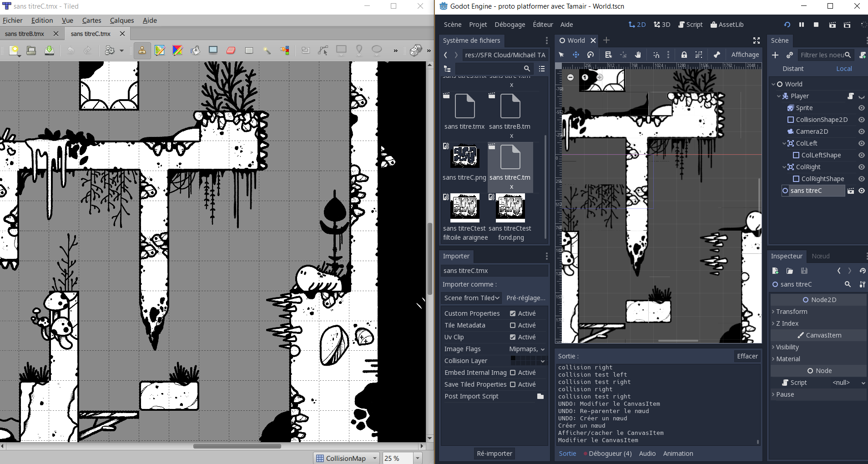Select the Same Tile selection tool in Tiled
Screen dimensions: 868x464
(x=285, y=50)
